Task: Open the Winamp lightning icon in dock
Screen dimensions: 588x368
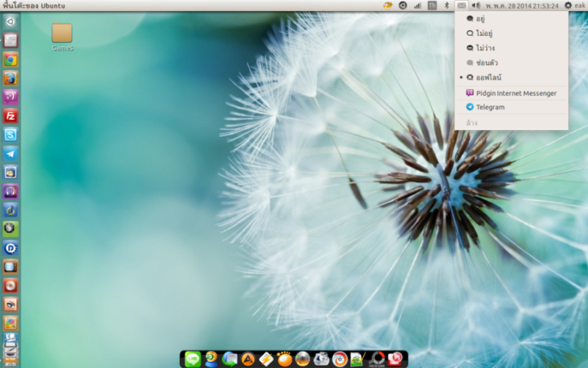Action: tap(266, 359)
